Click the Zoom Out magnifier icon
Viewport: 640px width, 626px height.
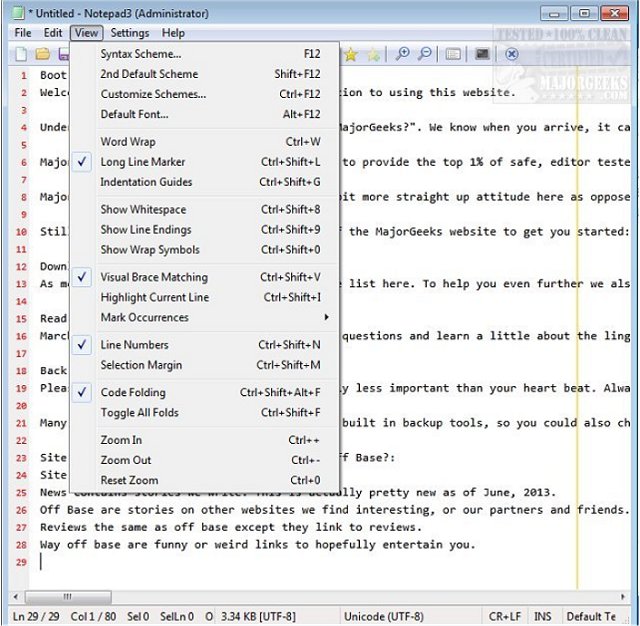click(425, 54)
